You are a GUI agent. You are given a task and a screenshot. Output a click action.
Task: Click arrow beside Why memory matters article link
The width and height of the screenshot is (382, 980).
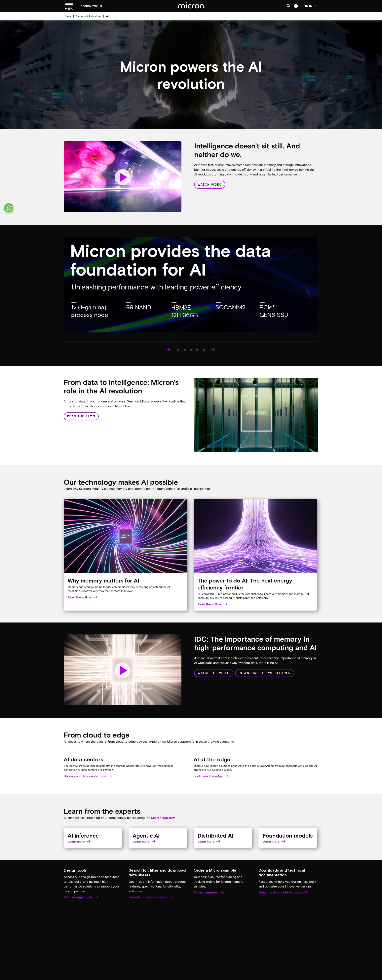95,597
